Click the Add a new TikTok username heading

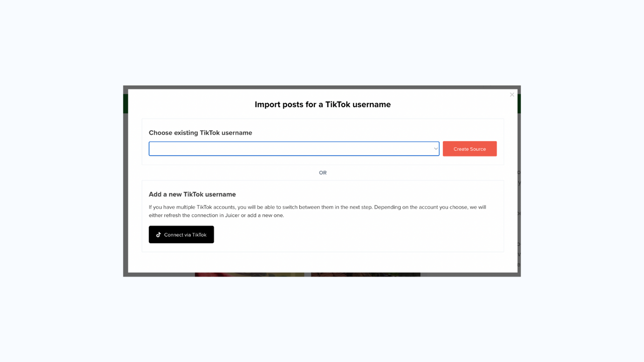(192, 194)
